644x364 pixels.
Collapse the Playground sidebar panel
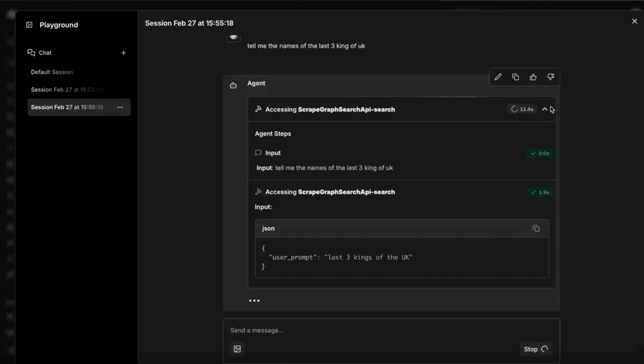click(x=30, y=25)
